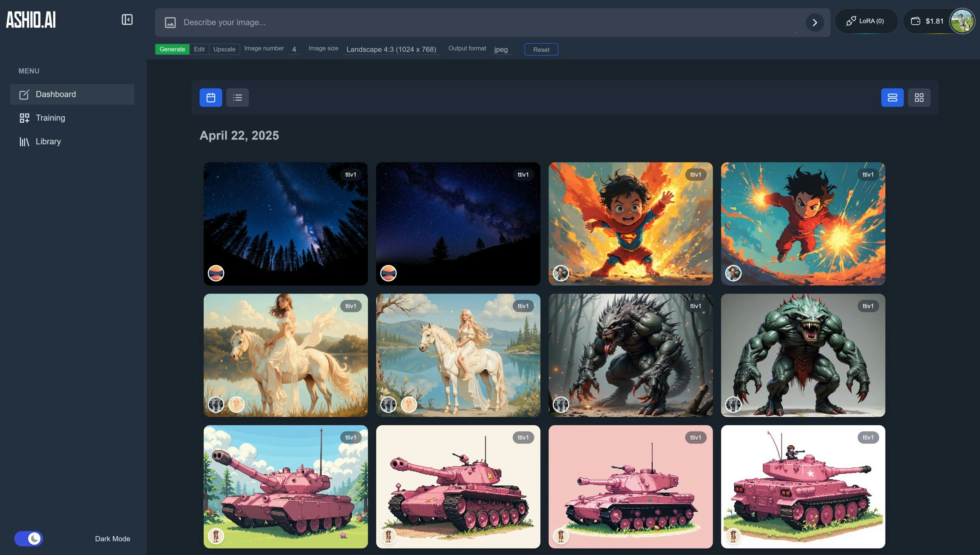Select the grid layout icon
The width and height of the screenshot is (980, 555).
919,98
